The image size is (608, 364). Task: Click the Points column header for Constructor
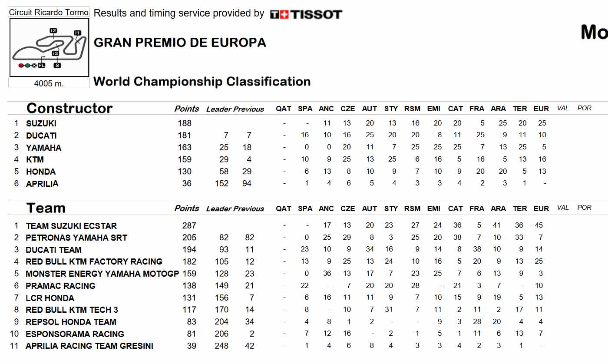coord(187,109)
